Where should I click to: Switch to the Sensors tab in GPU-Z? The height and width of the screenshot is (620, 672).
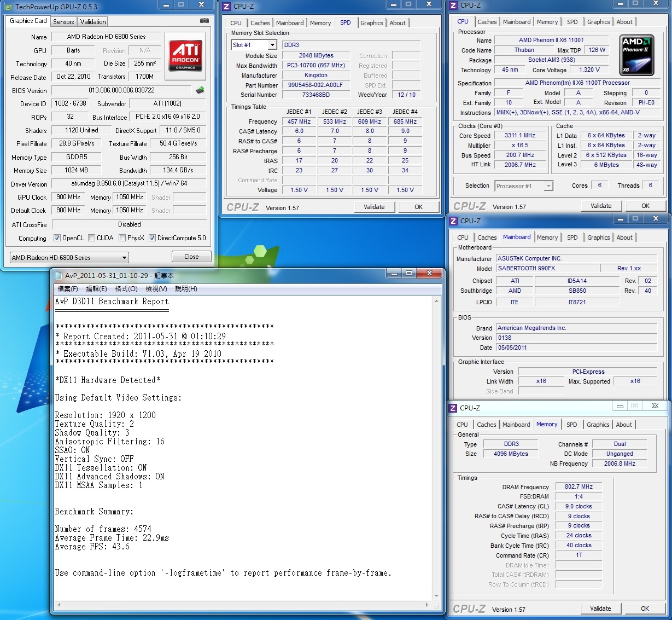coord(63,22)
